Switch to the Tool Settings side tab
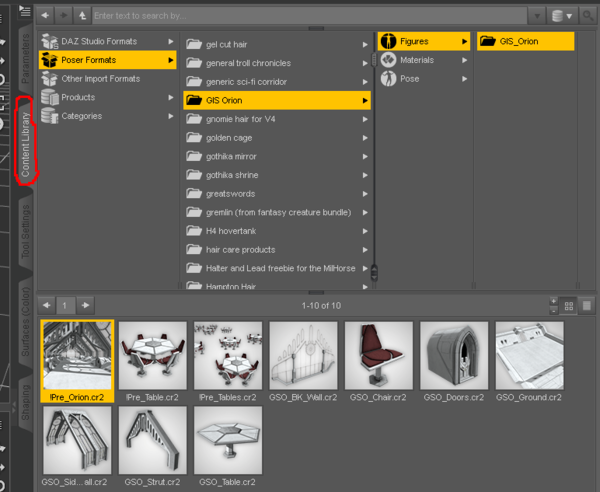 coord(25,232)
